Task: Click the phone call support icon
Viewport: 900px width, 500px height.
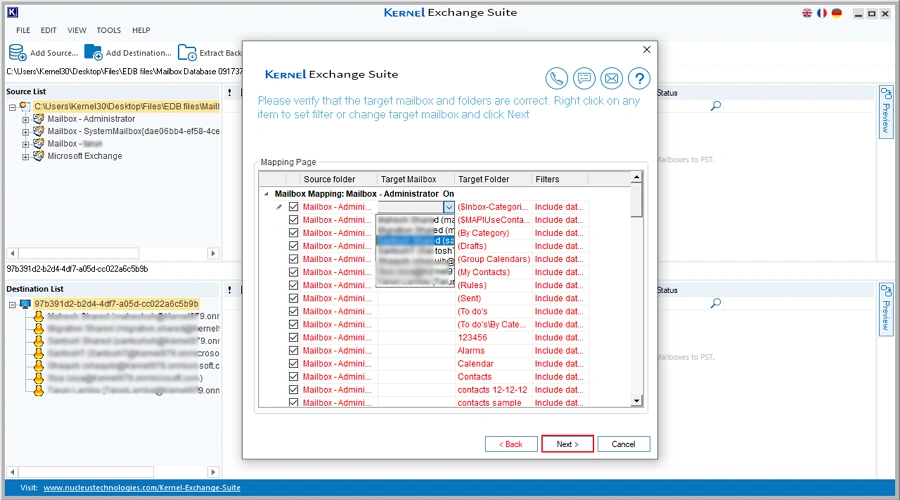Action: click(x=557, y=79)
